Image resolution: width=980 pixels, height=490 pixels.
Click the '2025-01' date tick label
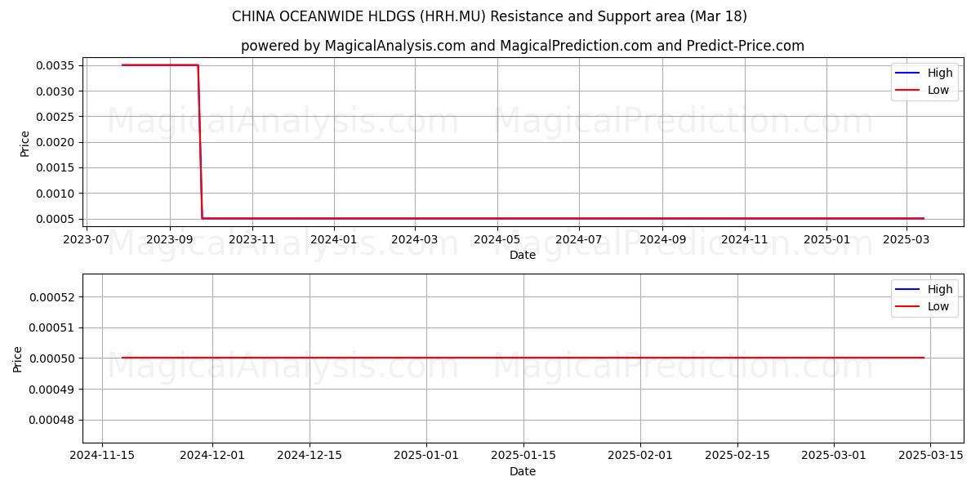pos(826,240)
